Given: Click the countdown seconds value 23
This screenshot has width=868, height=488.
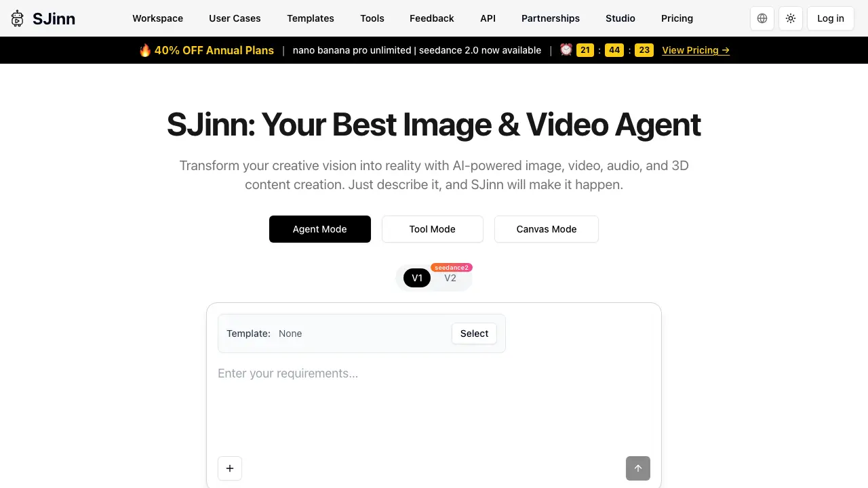Looking at the screenshot, I should click(644, 50).
